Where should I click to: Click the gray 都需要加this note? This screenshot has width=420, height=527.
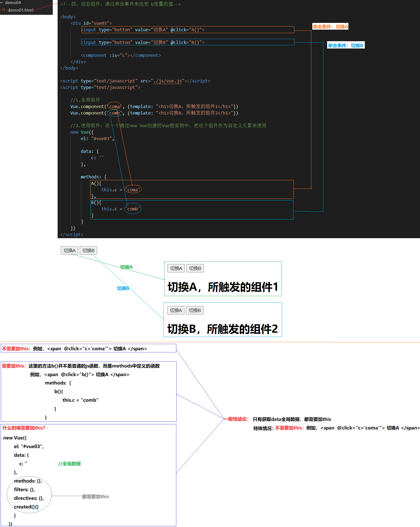tap(95, 497)
